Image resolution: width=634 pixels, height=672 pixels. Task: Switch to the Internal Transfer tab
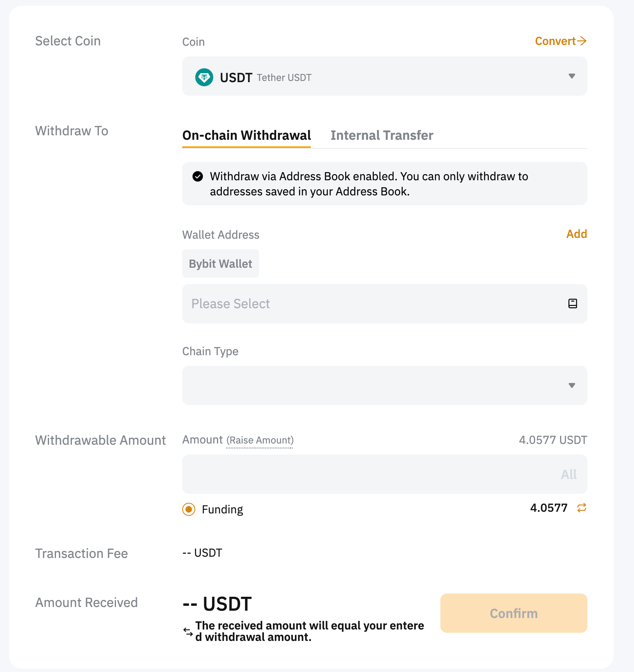[382, 135]
